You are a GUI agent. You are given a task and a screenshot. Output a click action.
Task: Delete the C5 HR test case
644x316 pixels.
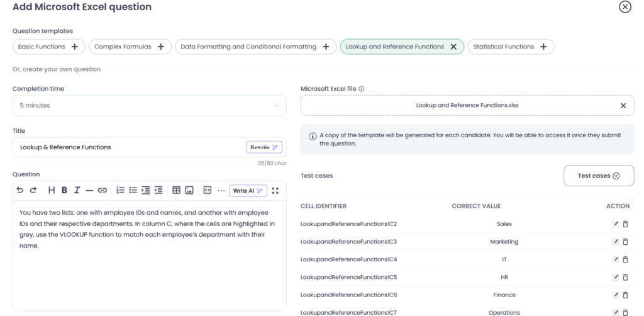[x=625, y=277]
